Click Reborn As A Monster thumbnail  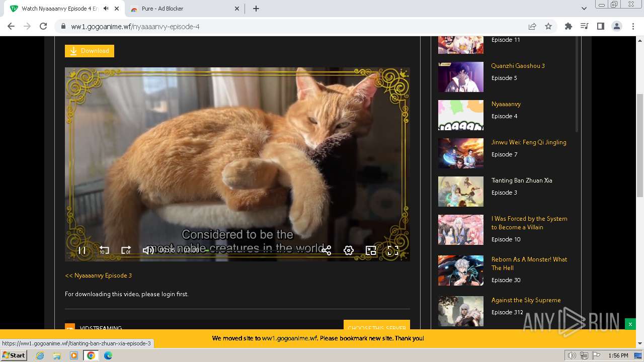460,270
